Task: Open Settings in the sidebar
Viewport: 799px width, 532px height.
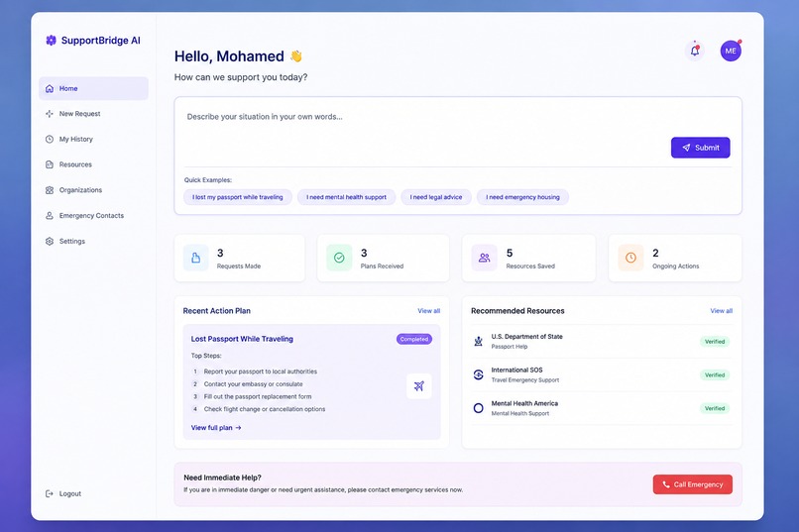Action: click(x=94, y=242)
